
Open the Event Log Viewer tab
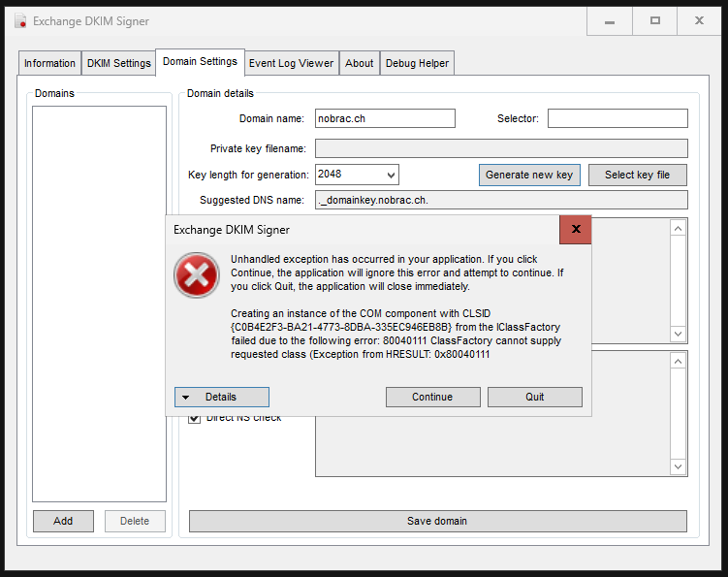(x=291, y=63)
